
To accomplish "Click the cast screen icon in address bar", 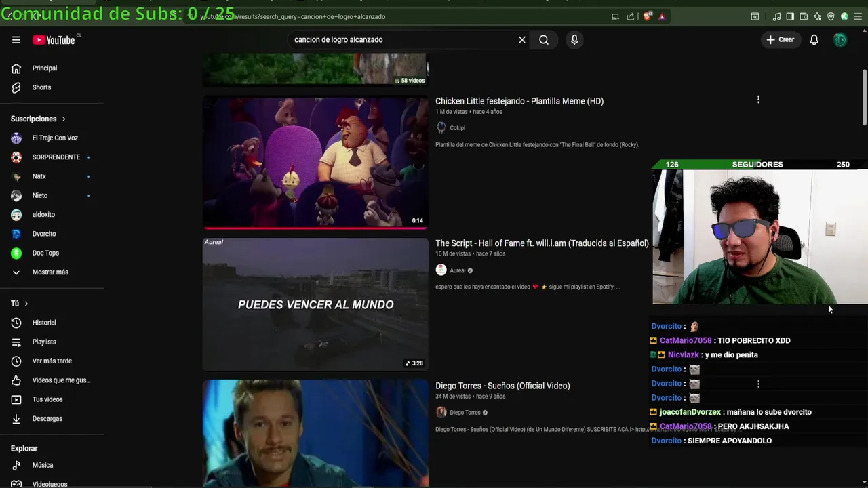I will 615,16.
